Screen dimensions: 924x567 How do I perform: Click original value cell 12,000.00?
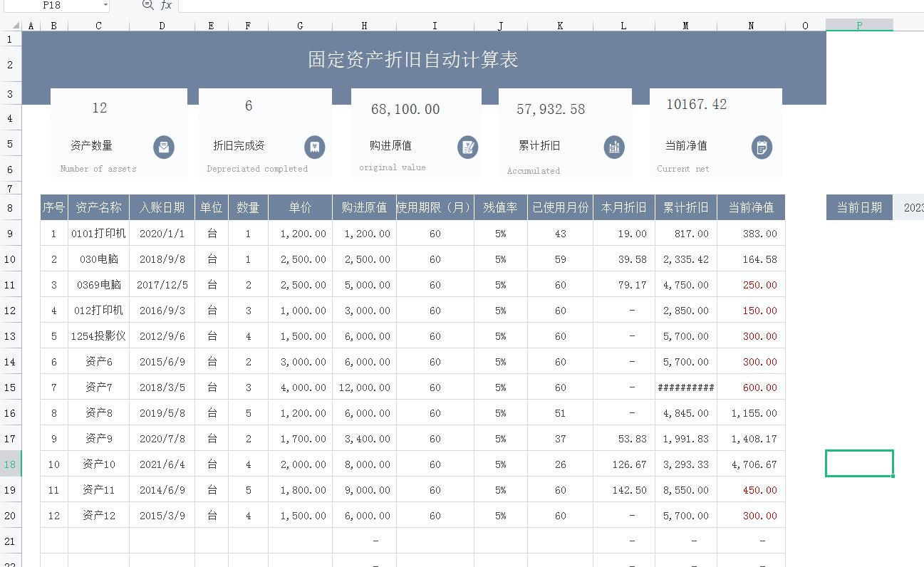point(364,387)
